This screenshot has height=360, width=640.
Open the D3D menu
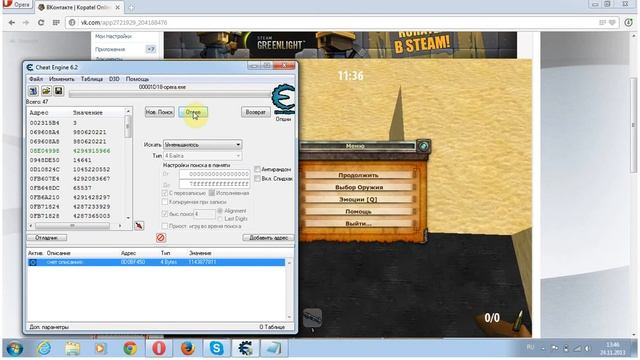[114, 79]
